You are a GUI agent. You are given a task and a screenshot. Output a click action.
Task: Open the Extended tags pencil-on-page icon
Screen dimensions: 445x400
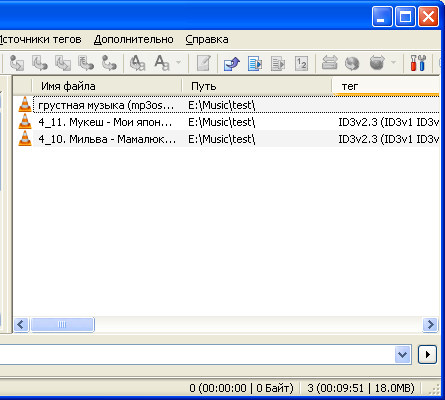pyautogui.click(x=204, y=63)
